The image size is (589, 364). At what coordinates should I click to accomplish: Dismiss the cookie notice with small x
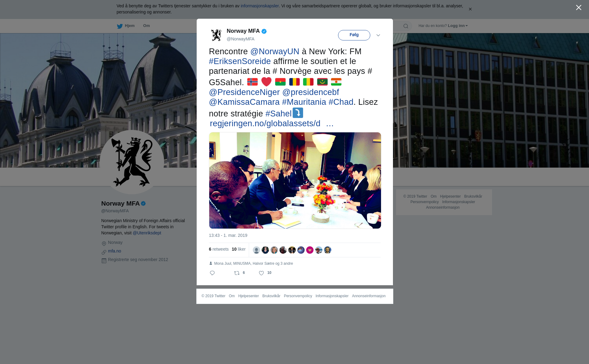[470, 9]
